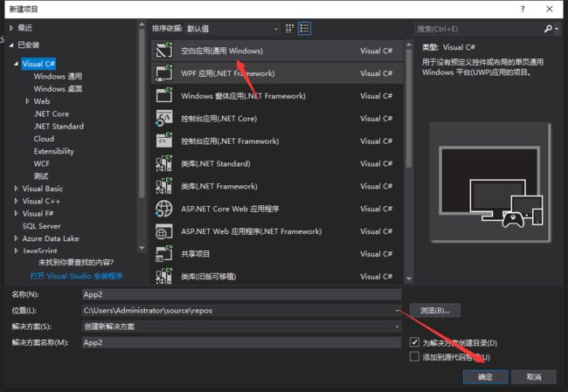Click the solution name App2 field
Image resolution: width=568 pixels, height=392 pixels.
[x=241, y=342]
